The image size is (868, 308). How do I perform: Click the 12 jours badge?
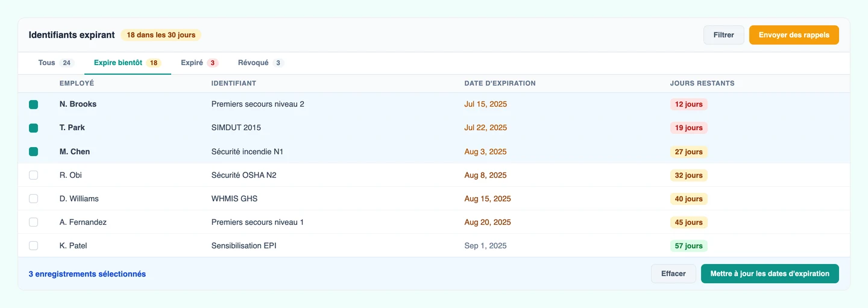coord(689,104)
